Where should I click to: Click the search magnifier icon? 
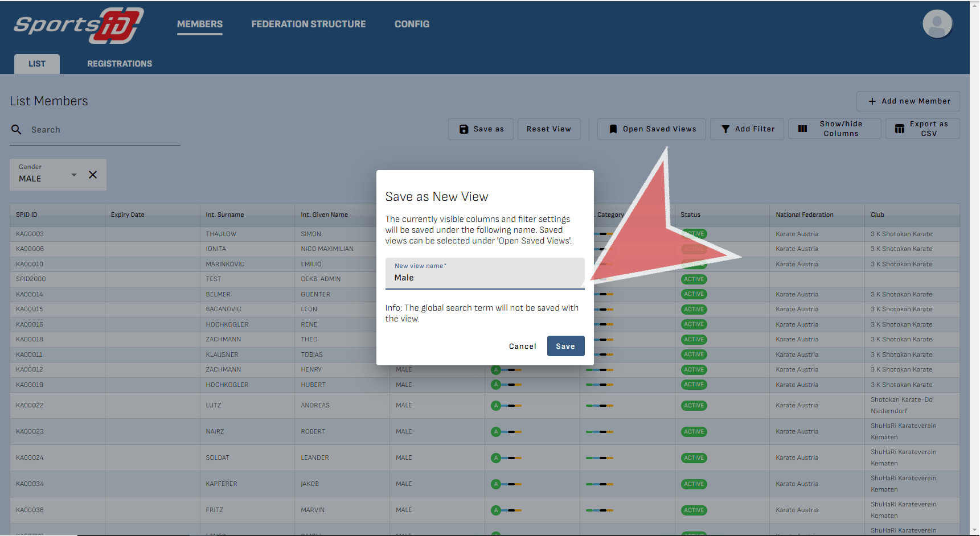(x=17, y=130)
